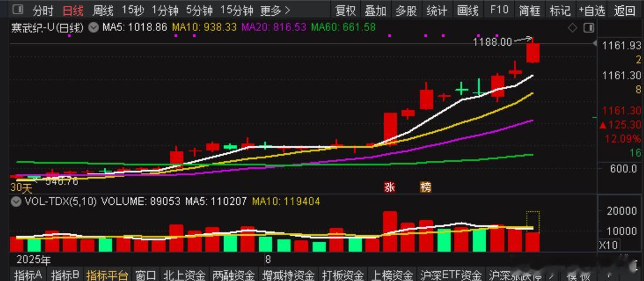Image resolution: width=644 pixels, height=281 pixels.
Task: Add stock via +自选 button
Action: tap(591, 11)
